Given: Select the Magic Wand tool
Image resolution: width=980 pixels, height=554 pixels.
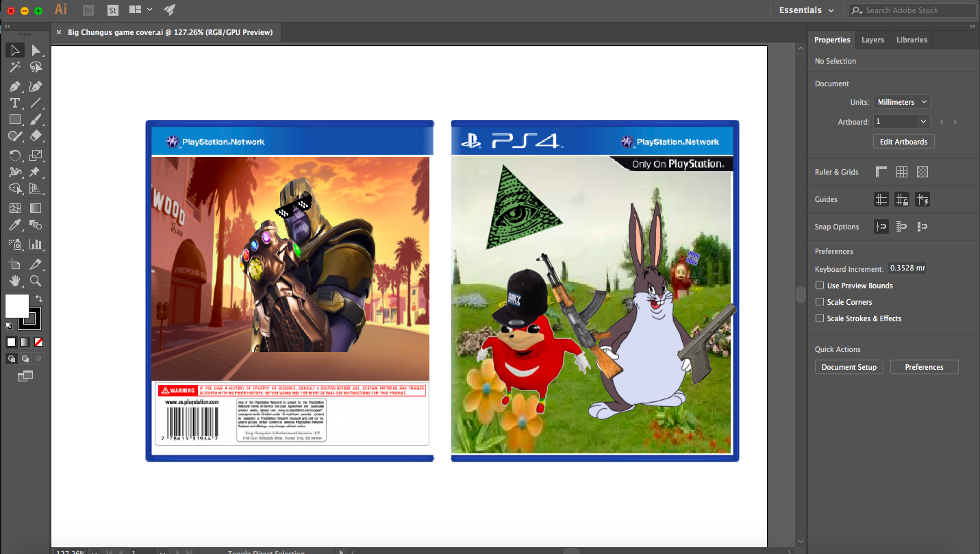Looking at the screenshot, I should tap(14, 67).
